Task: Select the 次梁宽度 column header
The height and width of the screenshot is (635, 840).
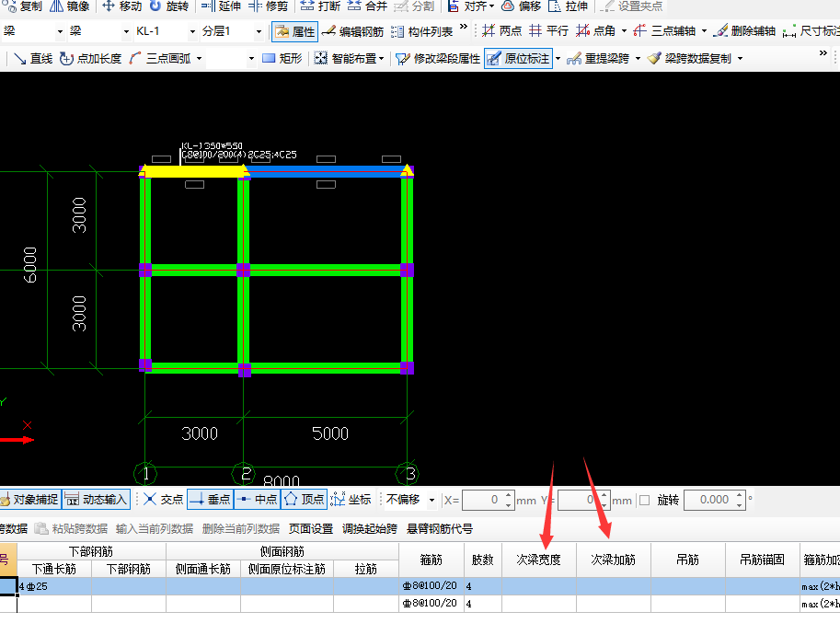Action: point(539,560)
